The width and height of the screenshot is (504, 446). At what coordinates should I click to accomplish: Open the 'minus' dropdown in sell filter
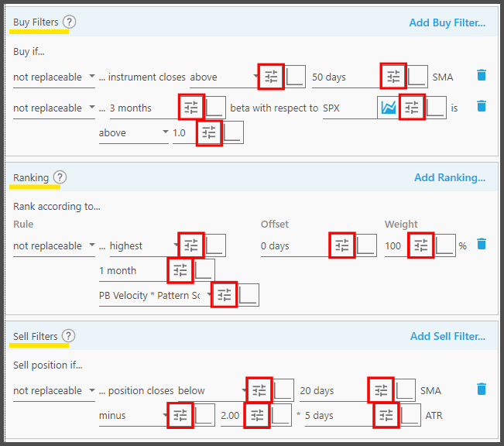coord(133,416)
